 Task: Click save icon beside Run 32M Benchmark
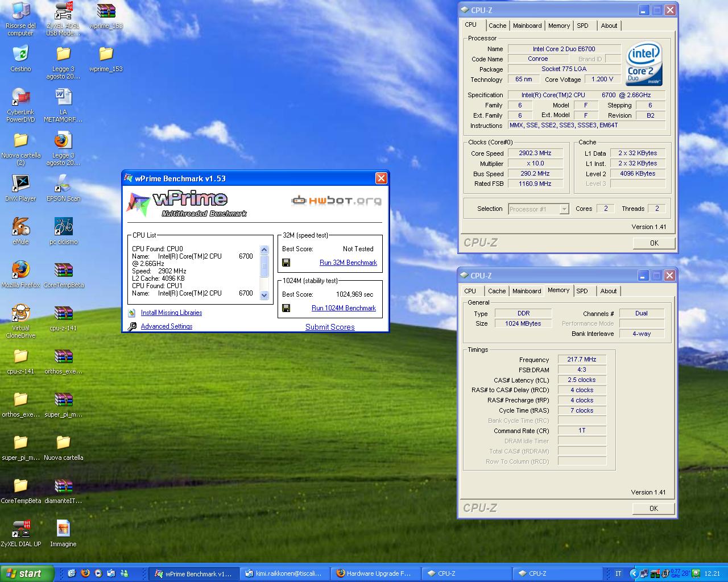click(x=286, y=263)
